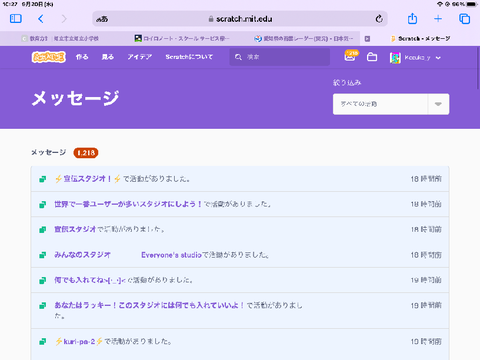Viewport: 480px width, 360px height.
Task: Add a new Safari tab
Action: click(x=438, y=19)
